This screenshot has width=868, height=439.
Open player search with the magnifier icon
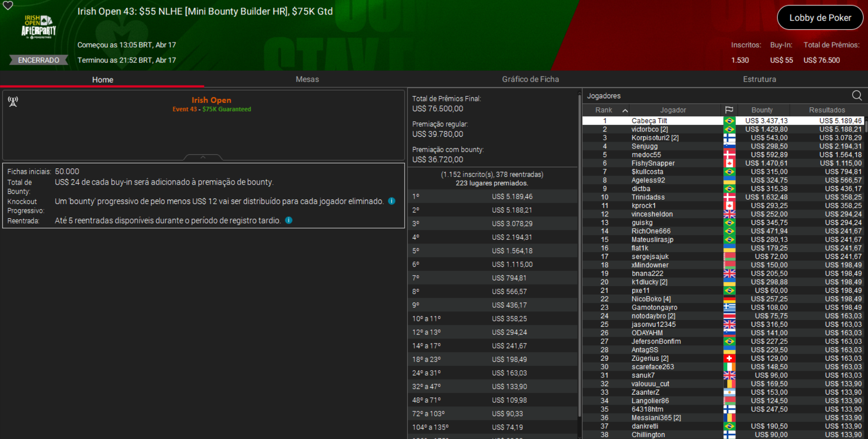857,95
